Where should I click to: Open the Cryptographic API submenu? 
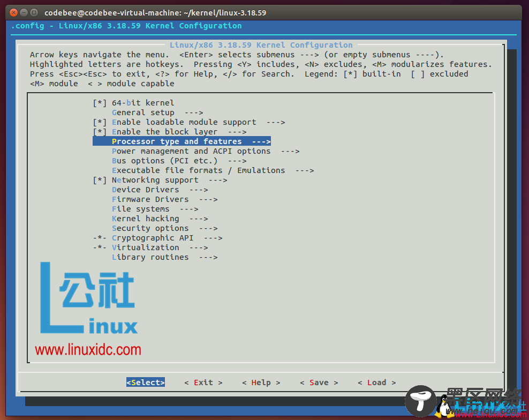pyautogui.click(x=153, y=238)
